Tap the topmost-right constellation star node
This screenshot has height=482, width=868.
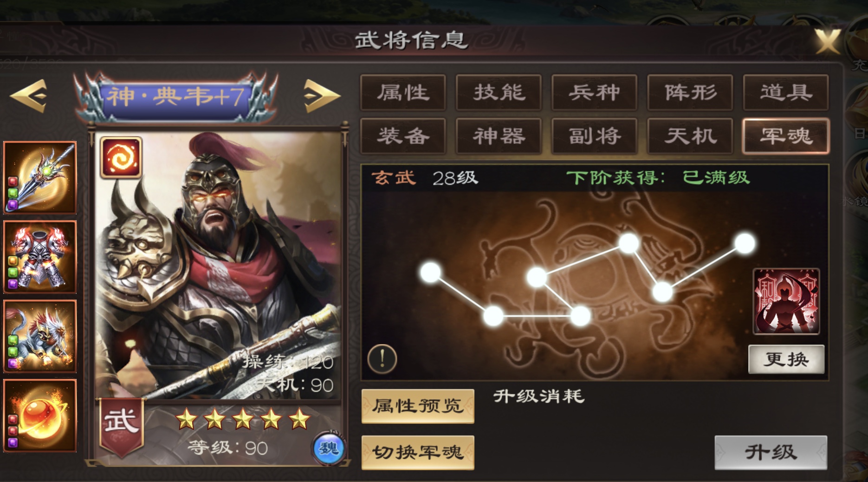[x=745, y=244]
